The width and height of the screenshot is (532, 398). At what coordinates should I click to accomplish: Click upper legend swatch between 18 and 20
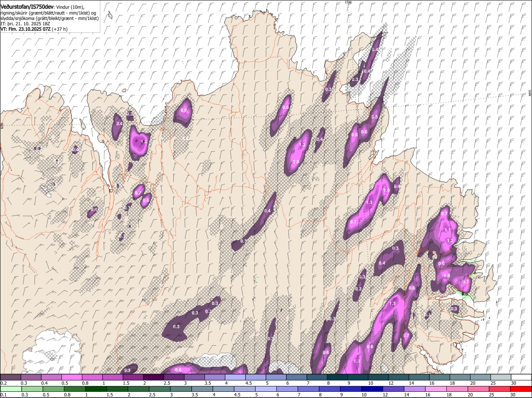pos(460,377)
